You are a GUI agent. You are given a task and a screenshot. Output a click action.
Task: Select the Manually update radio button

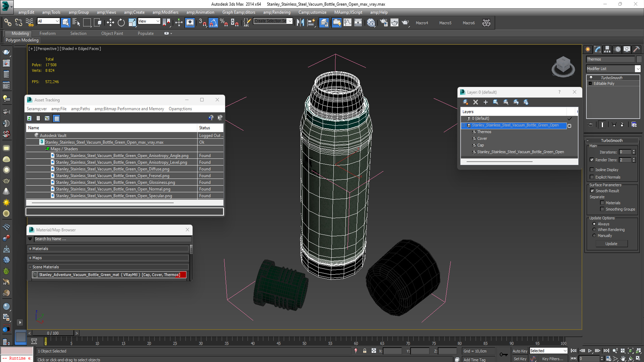tap(594, 236)
